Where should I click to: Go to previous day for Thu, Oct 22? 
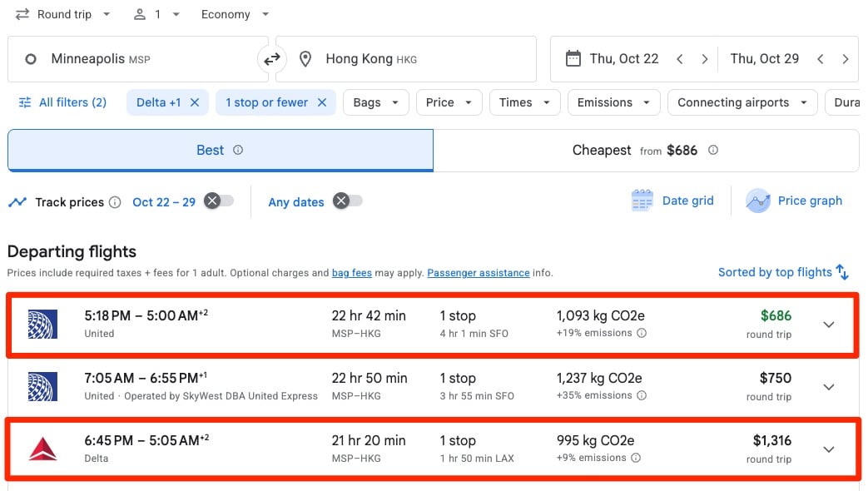(680, 59)
